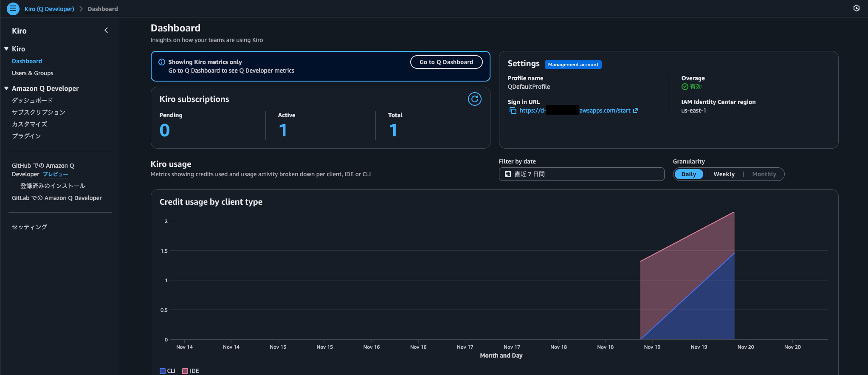Collapse the Amazon Q Developer section
868x375 pixels.
(x=6, y=88)
